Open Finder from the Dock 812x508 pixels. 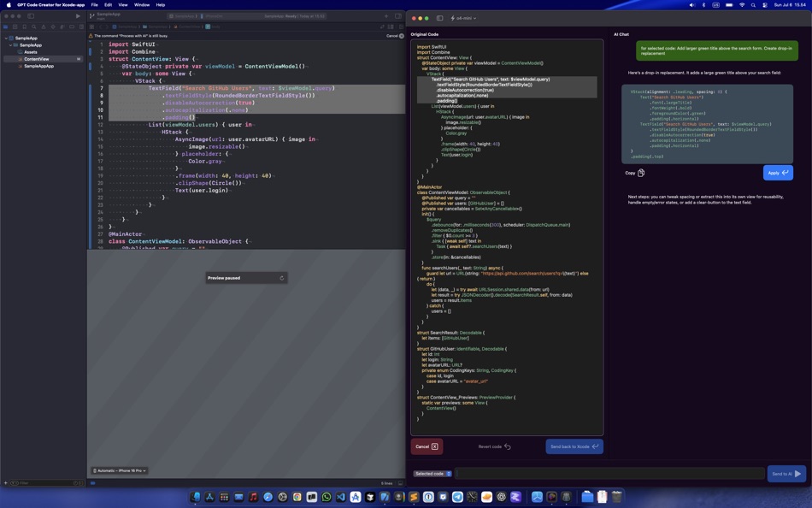pyautogui.click(x=195, y=497)
